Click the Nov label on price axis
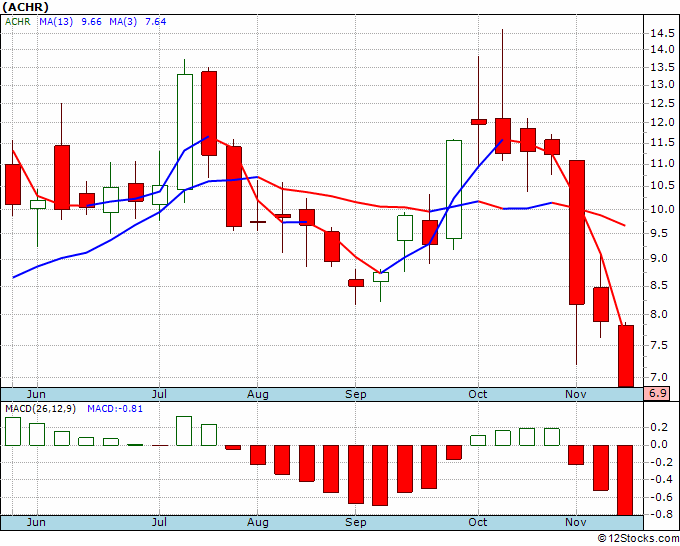The image size is (680, 546). tap(576, 394)
